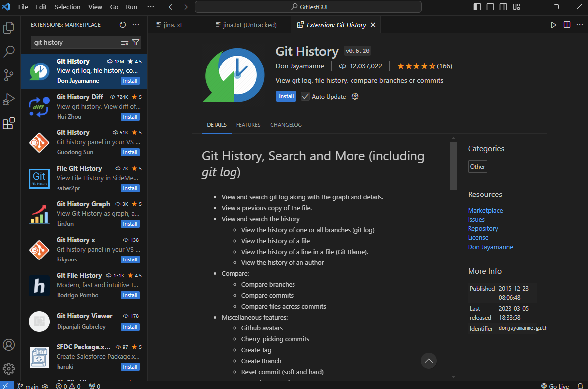Open the Issues resource link
The width and height of the screenshot is (588, 389).
tap(476, 219)
